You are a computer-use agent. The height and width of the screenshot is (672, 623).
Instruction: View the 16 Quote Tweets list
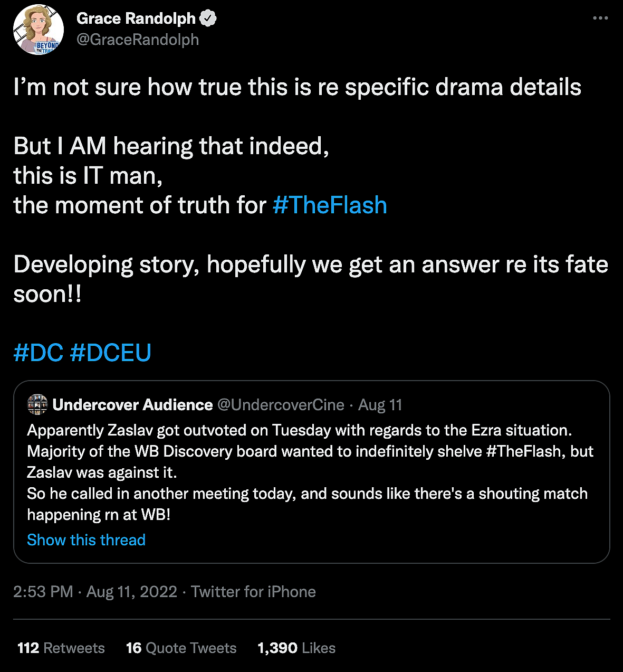pos(181,648)
